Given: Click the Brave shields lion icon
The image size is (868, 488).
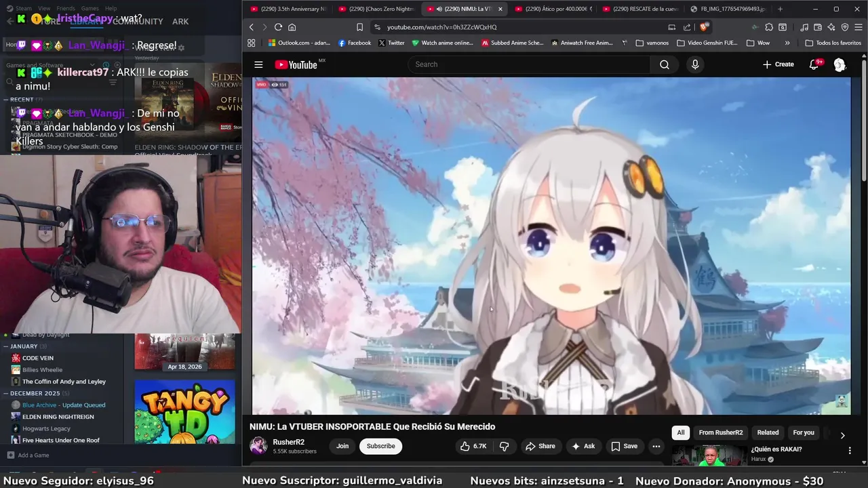Looking at the screenshot, I should [x=704, y=27].
